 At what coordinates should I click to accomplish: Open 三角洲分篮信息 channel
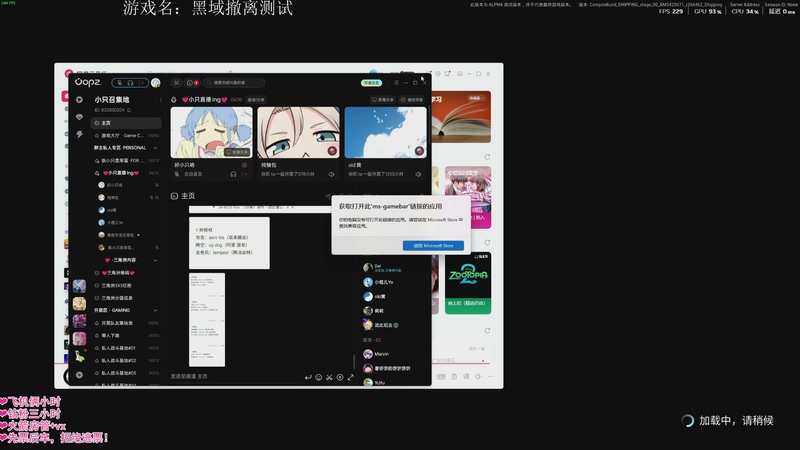point(126,298)
